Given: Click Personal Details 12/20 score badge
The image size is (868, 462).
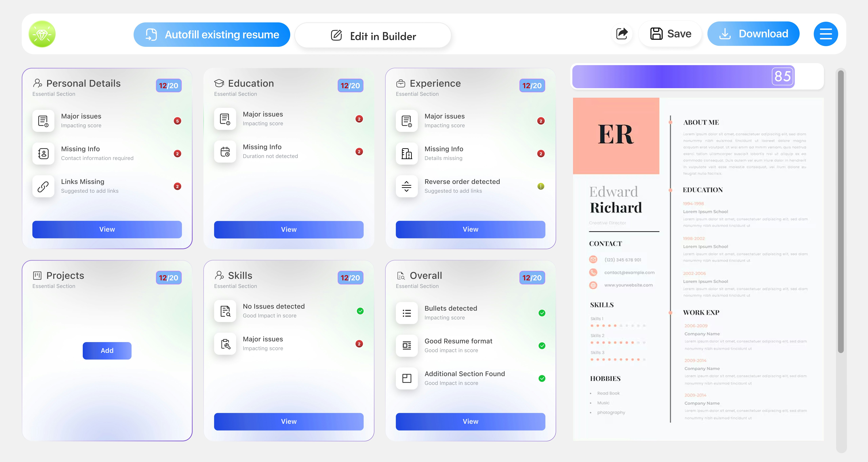Looking at the screenshot, I should [169, 86].
